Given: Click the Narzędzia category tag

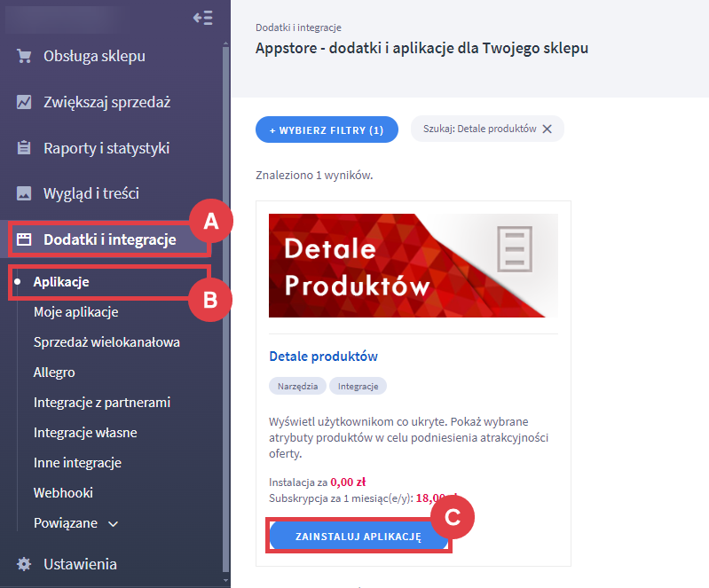Looking at the screenshot, I should (x=296, y=386).
